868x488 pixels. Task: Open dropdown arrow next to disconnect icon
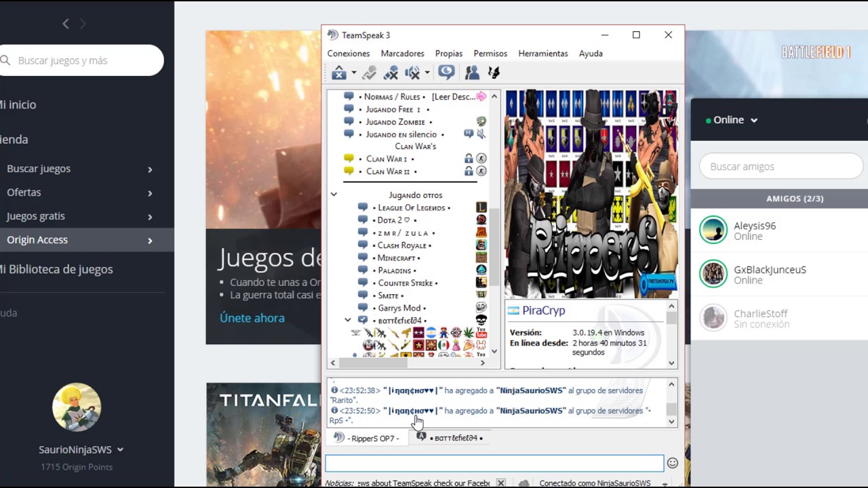click(353, 73)
